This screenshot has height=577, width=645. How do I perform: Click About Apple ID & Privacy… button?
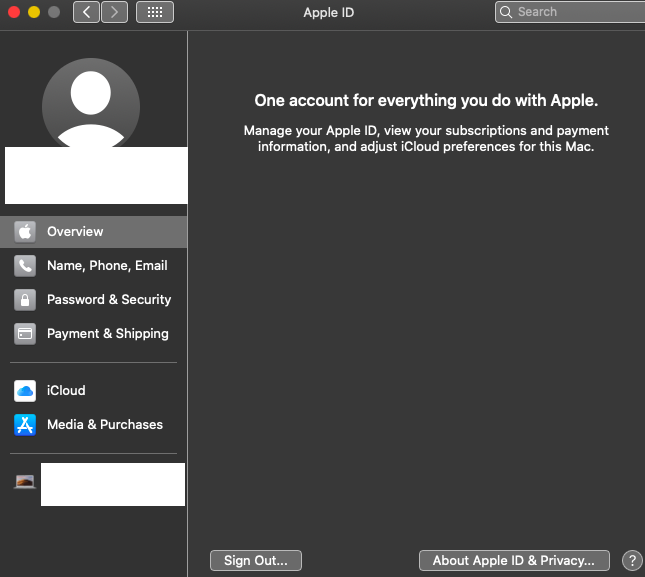coord(514,561)
